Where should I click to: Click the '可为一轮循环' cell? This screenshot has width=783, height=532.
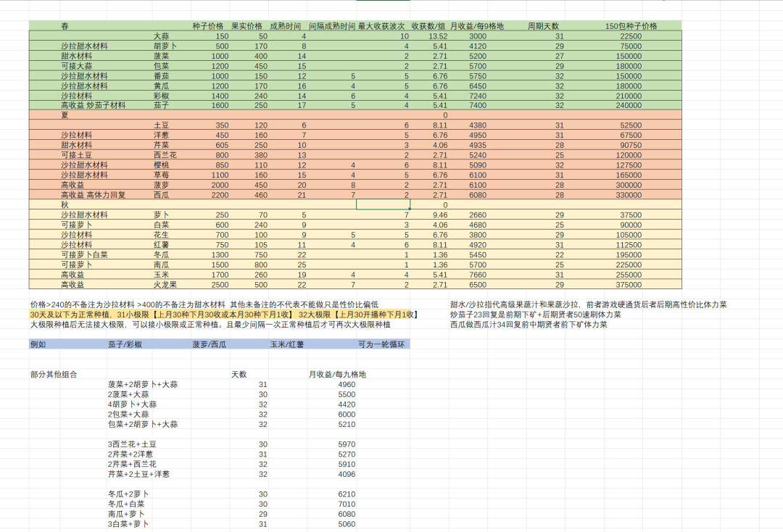click(x=381, y=344)
